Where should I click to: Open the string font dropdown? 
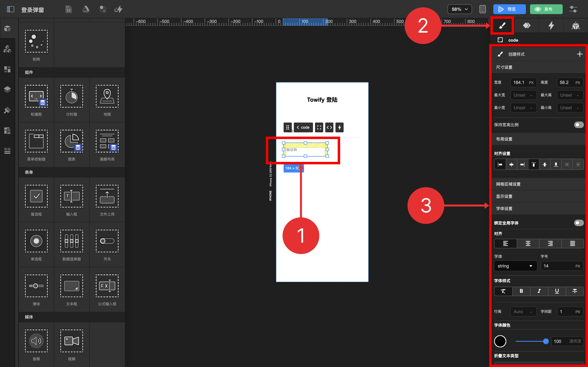[x=515, y=266]
